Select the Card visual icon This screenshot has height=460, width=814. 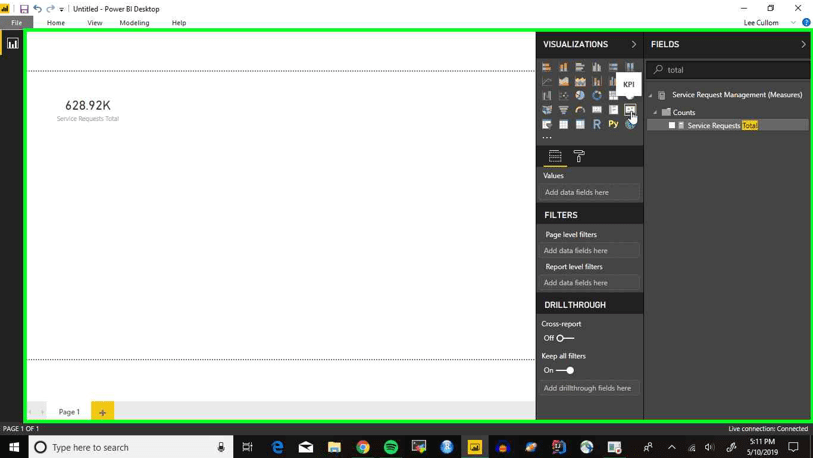596,110
